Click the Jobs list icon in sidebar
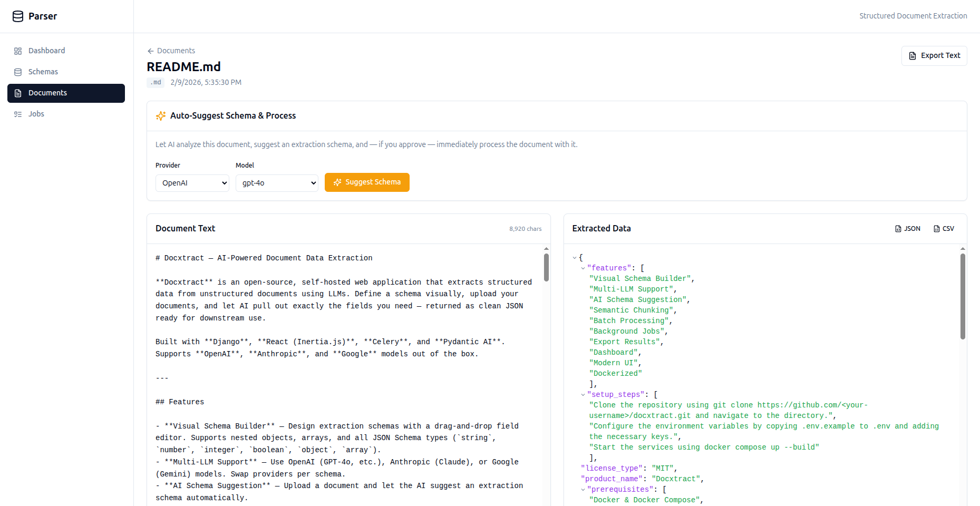Viewport: 980px width, 506px height. click(18, 114)
